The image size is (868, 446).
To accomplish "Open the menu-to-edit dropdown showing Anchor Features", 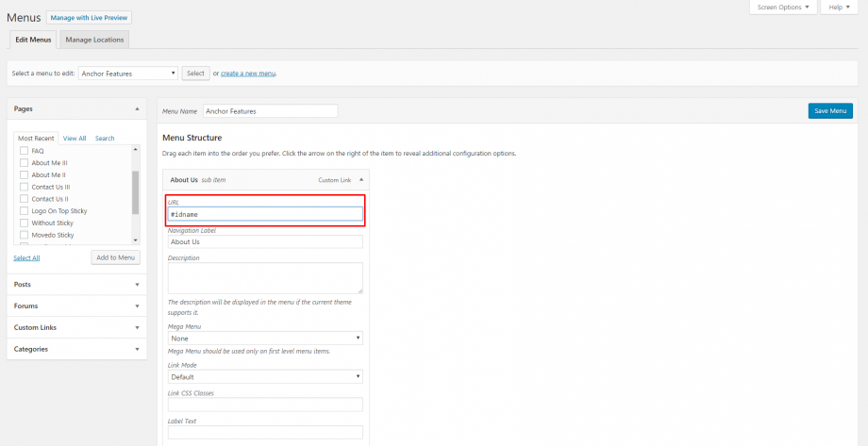I will click(x=128, y=74).
